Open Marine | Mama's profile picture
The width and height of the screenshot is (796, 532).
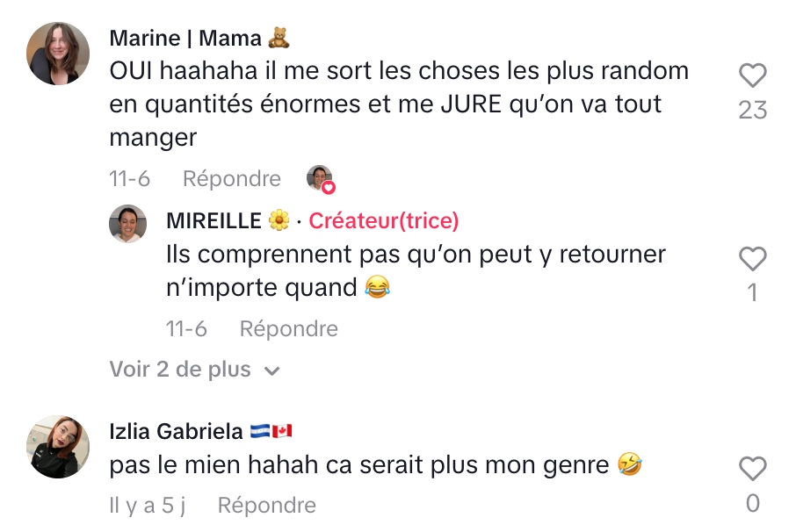(x=59, y=54)
